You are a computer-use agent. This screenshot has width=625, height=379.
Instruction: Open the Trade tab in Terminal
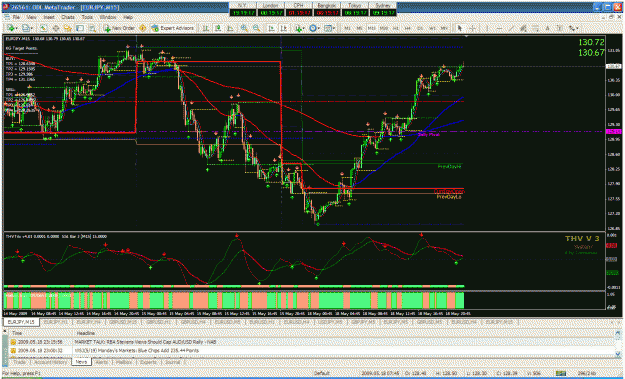tap(19, 362)
